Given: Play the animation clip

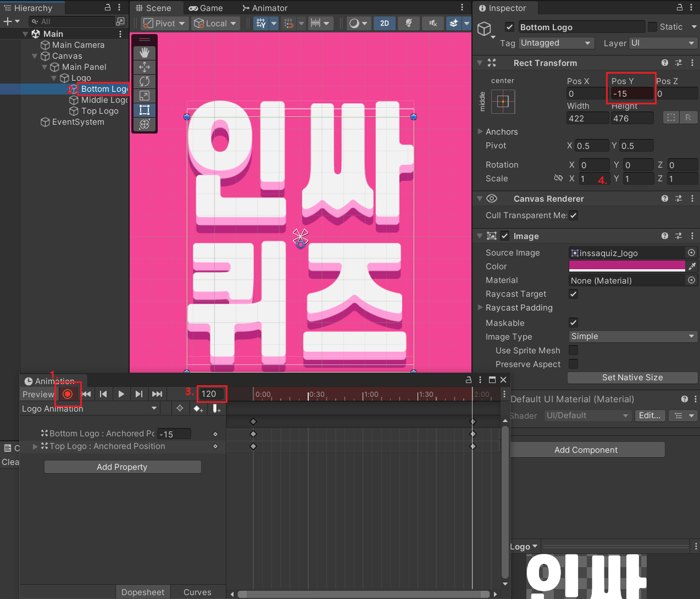Looking at the screenshot, I should [121, 394].
